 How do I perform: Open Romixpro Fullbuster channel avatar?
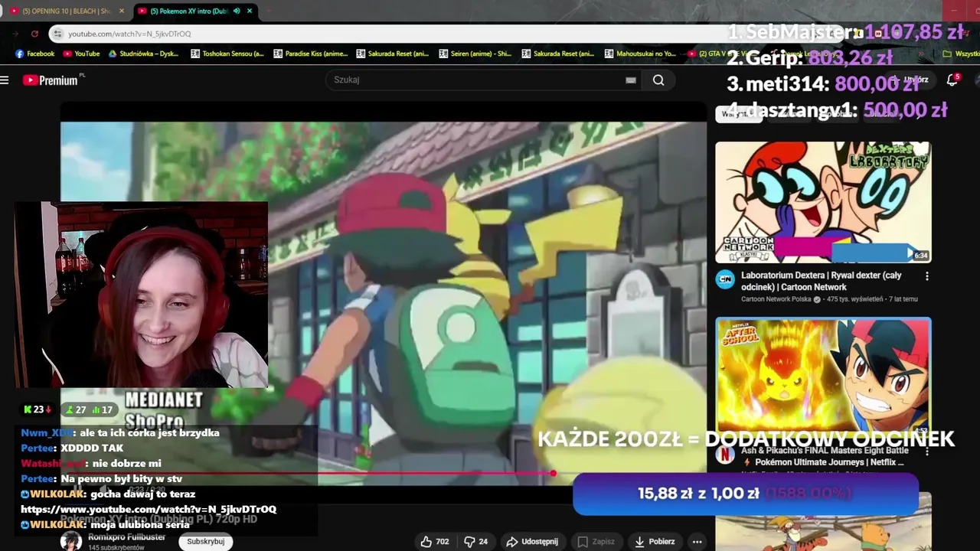pyautogui.click(x=71, y=541)
